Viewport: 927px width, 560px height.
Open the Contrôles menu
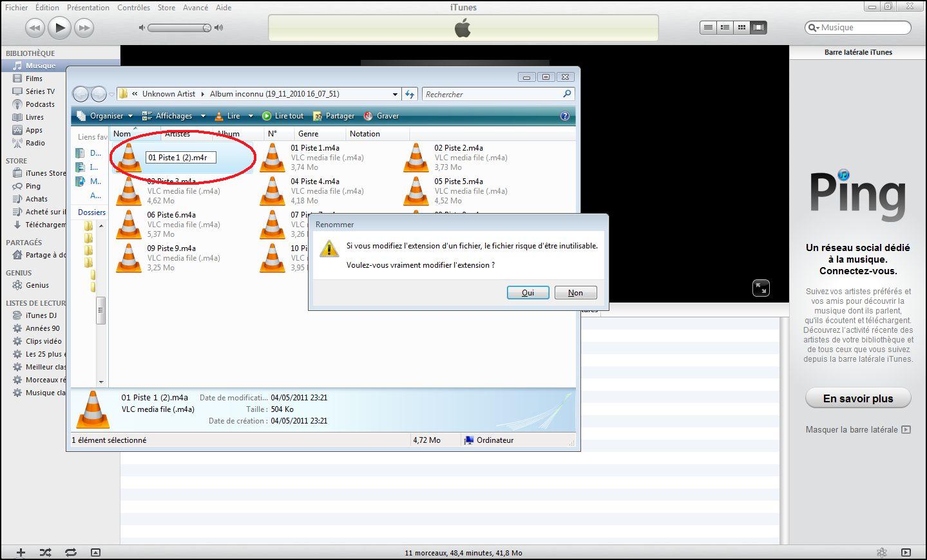pos(133,8)
